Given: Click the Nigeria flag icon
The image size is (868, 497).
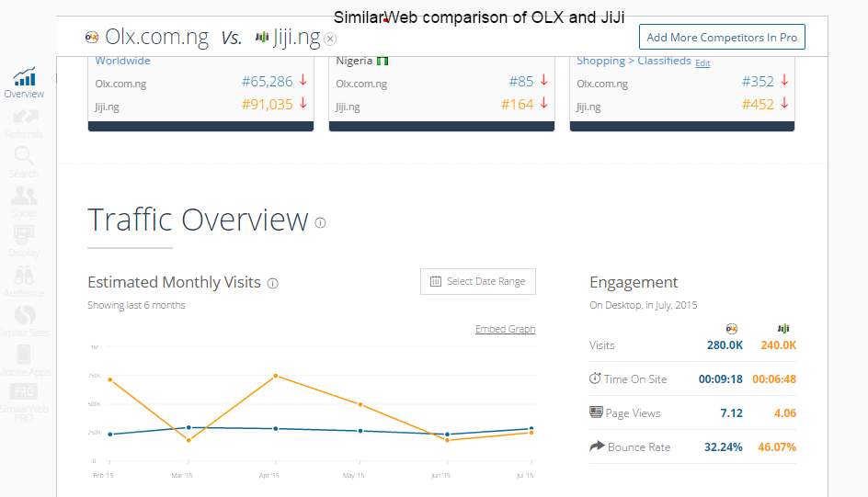Looking at the screenshot, I should pos(383,61).
